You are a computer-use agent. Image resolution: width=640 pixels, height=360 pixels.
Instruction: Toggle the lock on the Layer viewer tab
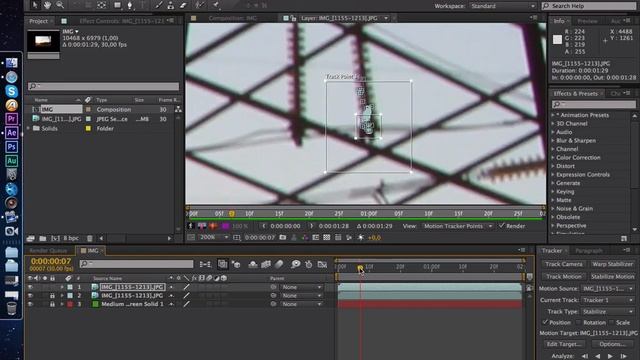point(293,18)
